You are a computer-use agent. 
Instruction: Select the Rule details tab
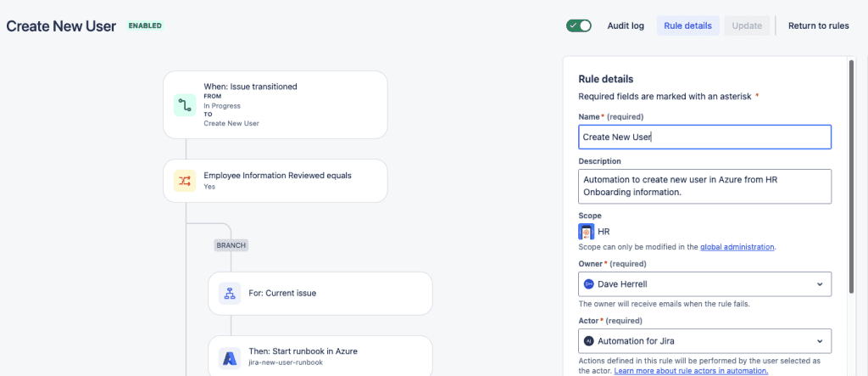(687, 25)
